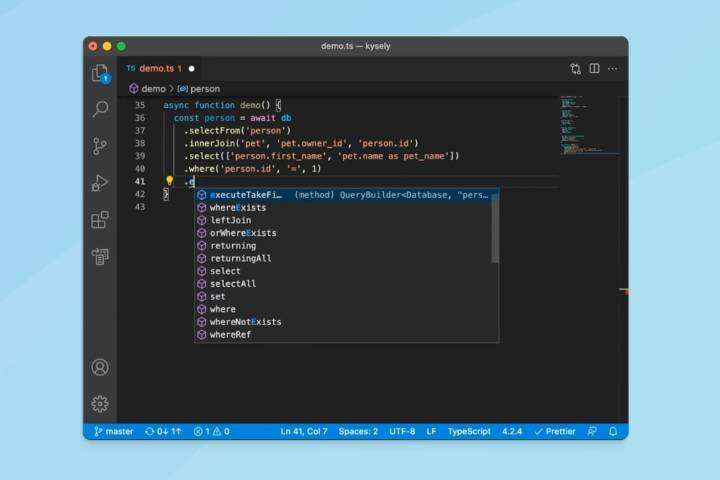
Task: Open the Manage gear icon
Action: [x=100, y=403]
